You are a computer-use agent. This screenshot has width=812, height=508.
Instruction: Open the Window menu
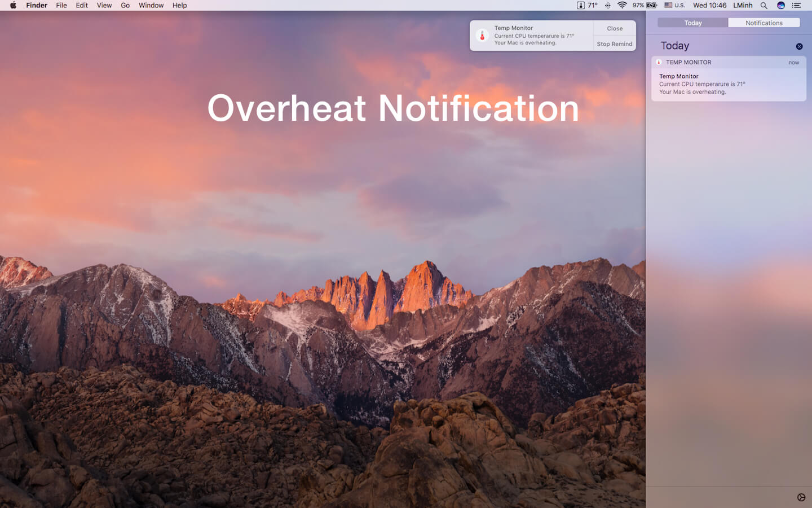tap(151, 5)
